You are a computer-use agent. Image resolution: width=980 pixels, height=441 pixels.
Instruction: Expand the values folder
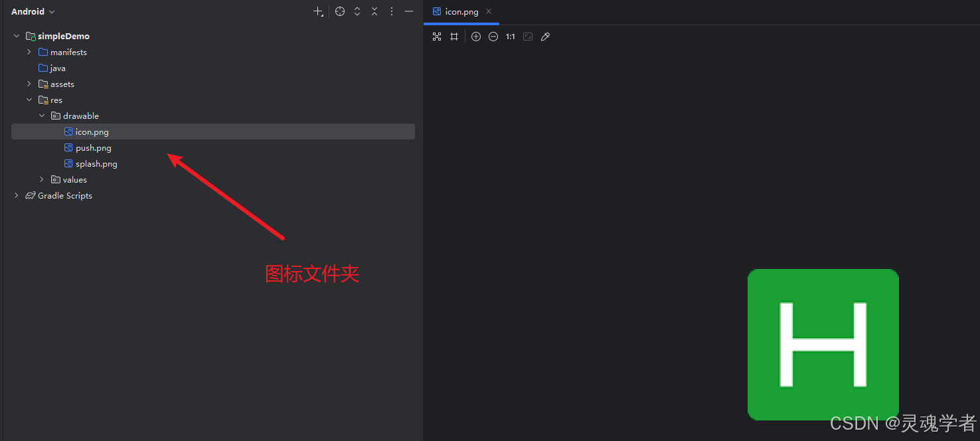coord(42,179)
